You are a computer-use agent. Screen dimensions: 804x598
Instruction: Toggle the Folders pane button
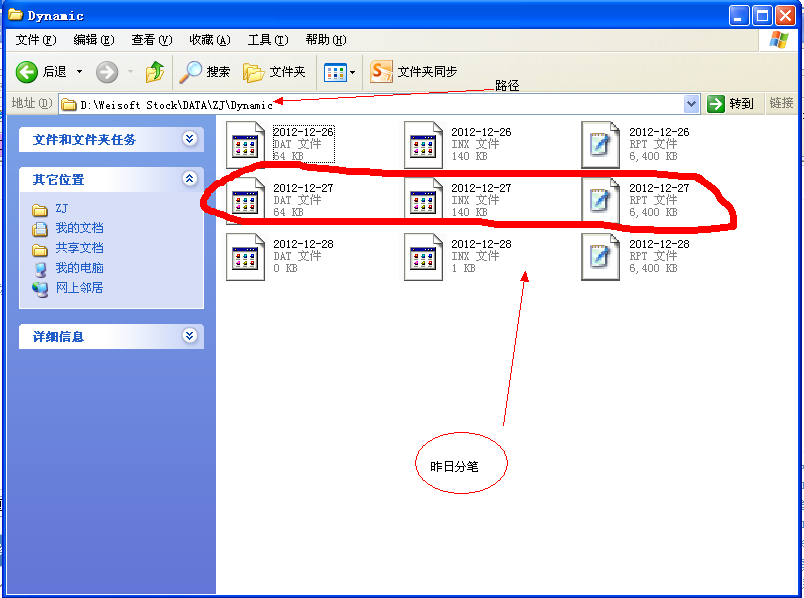click(x=274, y=72)
